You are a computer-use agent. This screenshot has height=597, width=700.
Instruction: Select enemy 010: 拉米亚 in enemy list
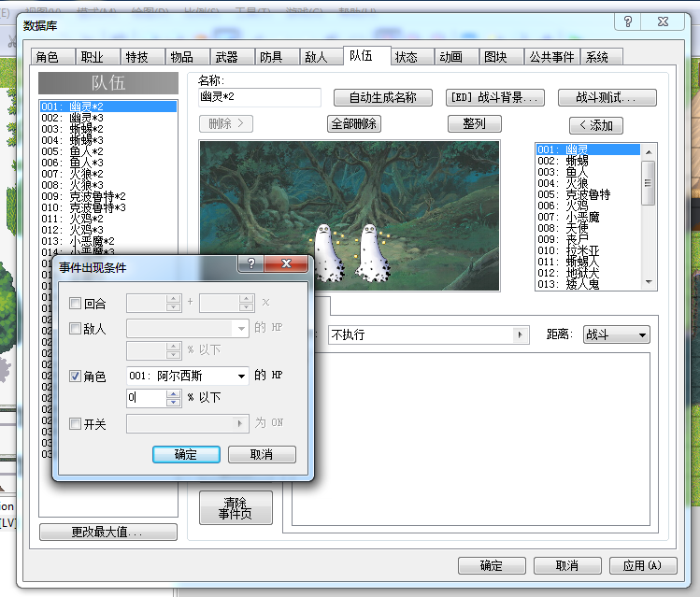click(588, 250)
